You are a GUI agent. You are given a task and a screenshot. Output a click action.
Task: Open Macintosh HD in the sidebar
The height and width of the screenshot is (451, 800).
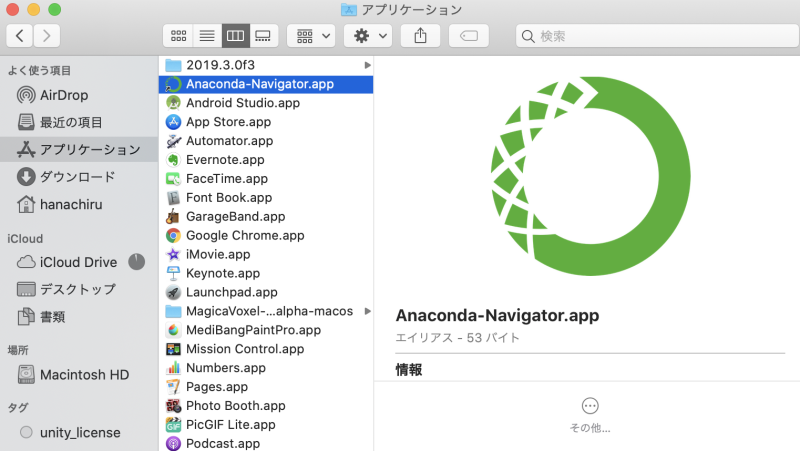(79, 374)
